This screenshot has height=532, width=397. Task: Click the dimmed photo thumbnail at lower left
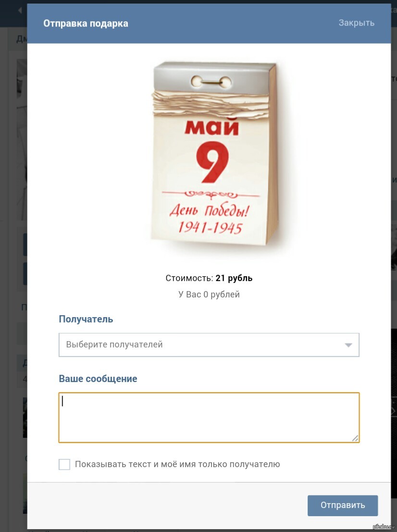[x=25, y=417]
